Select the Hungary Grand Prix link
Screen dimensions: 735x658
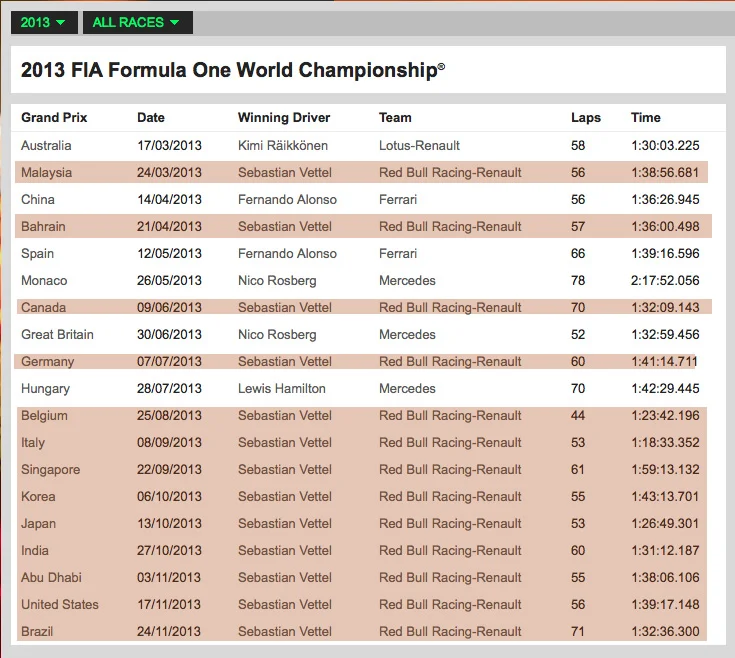[x=46, y=389]
